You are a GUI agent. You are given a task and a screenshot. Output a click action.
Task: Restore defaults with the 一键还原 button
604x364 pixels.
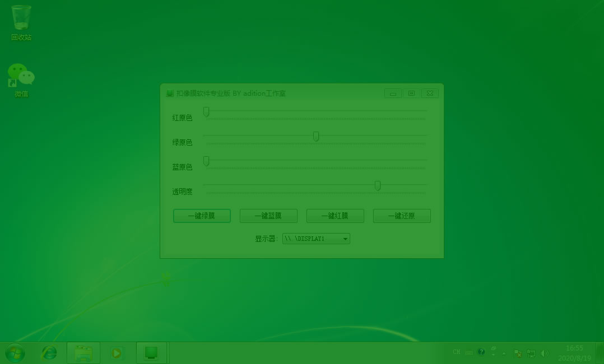[x=402, y=216]
